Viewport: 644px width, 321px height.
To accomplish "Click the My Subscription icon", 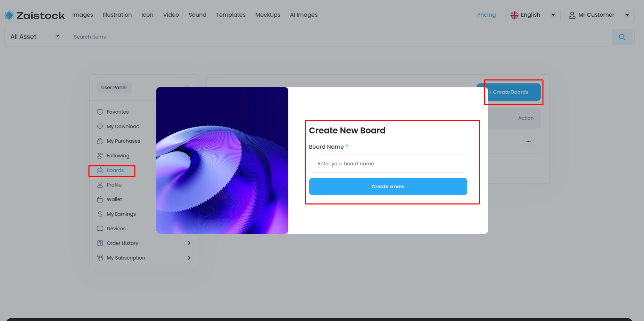I will (100, 258).
